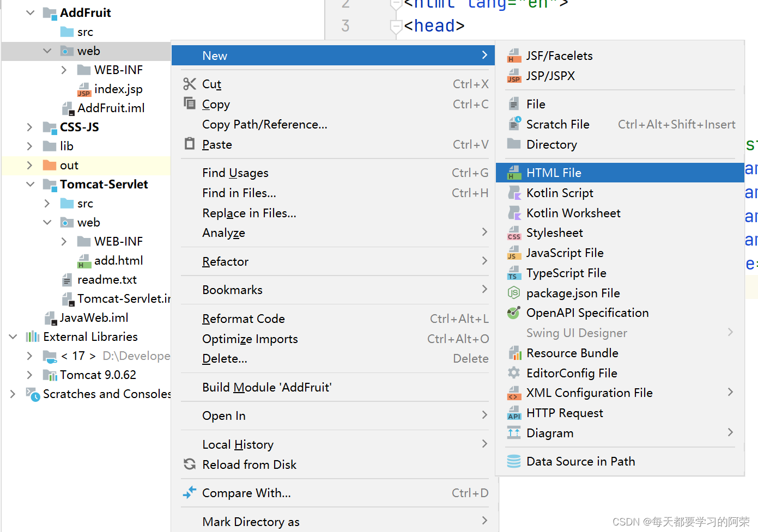The height and width of the screenshot is (532, 758).
Task: Select src folder under AddFruit
Action: pos(85,32)
